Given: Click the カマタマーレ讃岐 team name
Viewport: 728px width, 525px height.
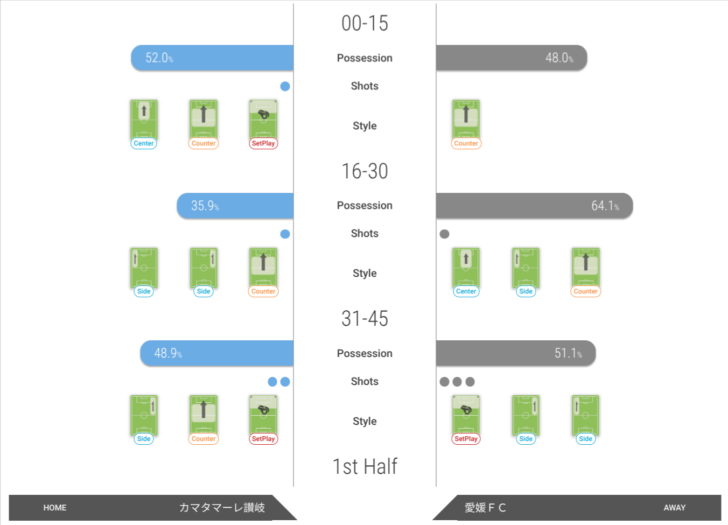Looking at the screenshot, I should (222, 508).
